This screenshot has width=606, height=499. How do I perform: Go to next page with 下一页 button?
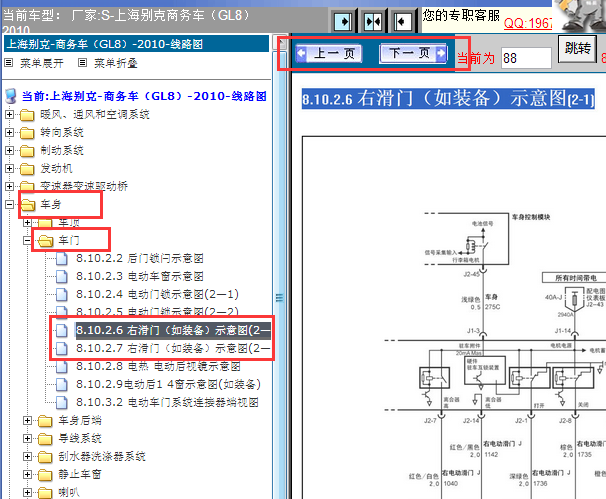[414, 53]
